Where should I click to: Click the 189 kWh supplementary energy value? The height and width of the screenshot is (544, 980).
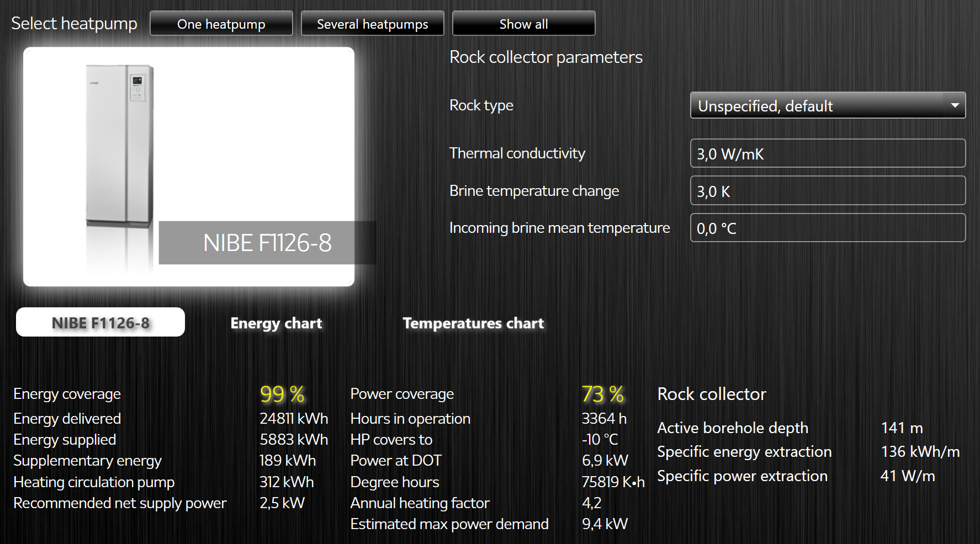click(x=288, y=461)
